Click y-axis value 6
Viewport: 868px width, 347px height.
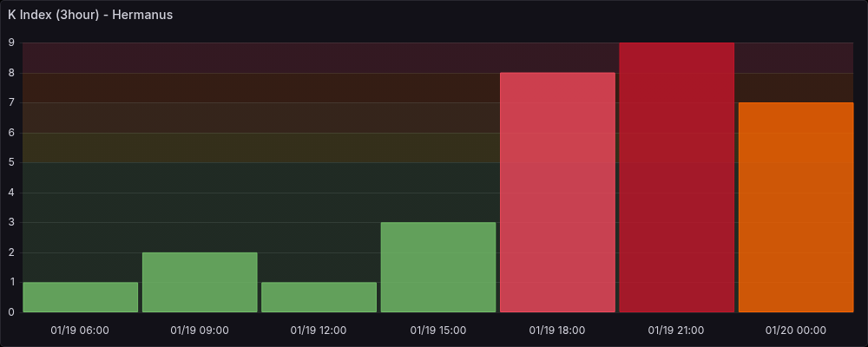click(11, 133)
